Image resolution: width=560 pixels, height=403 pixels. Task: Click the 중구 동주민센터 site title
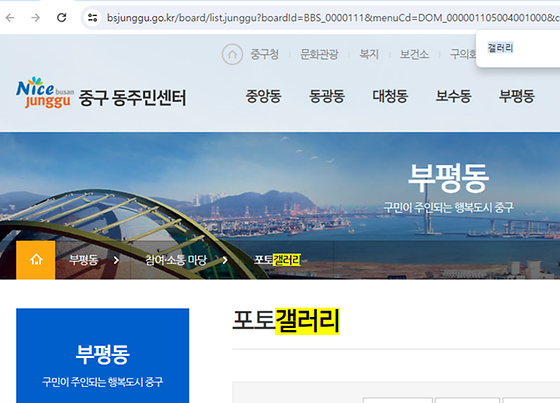click(x=132, y=98)
